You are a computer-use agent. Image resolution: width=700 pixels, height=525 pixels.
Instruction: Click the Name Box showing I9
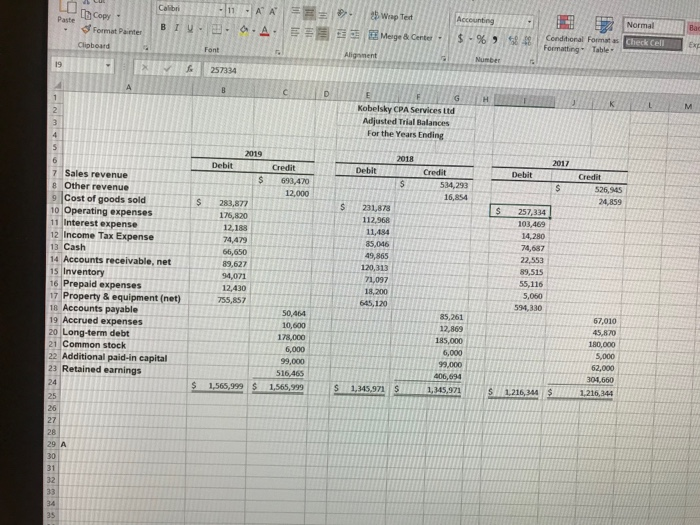point(77,65)
